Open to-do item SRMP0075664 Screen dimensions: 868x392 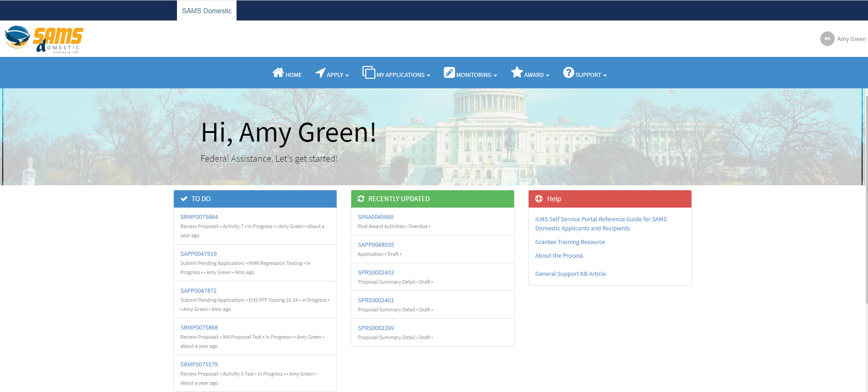pos(199,217)
